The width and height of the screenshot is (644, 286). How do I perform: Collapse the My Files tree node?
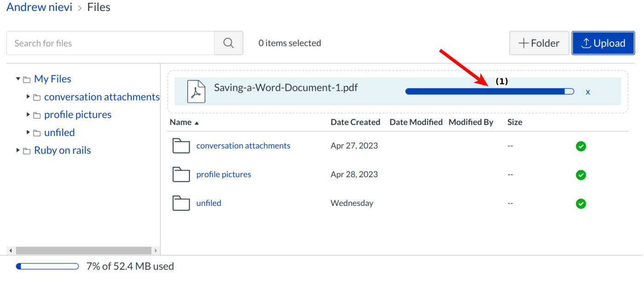pyautogui.click(x=18, y=79)
